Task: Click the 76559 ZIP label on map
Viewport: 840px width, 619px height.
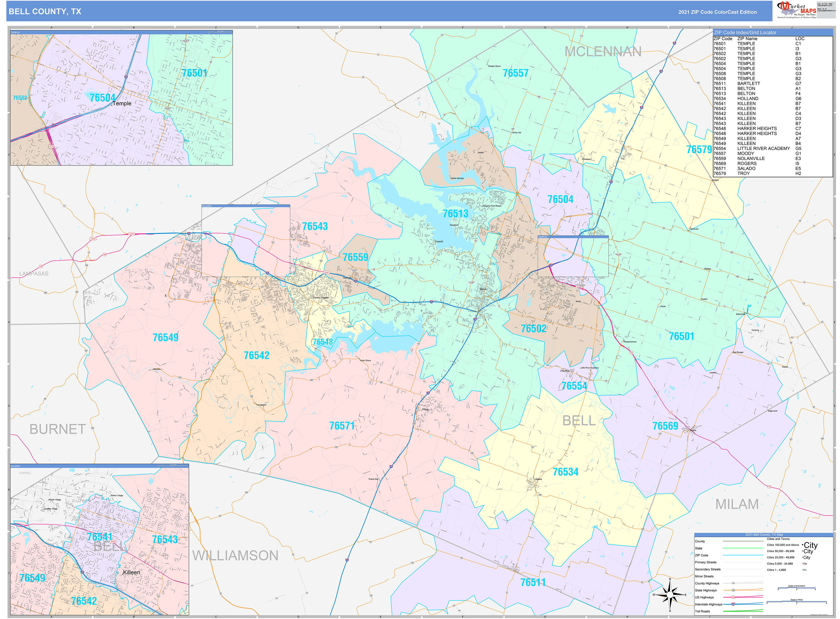Action: tap(355, 257)
